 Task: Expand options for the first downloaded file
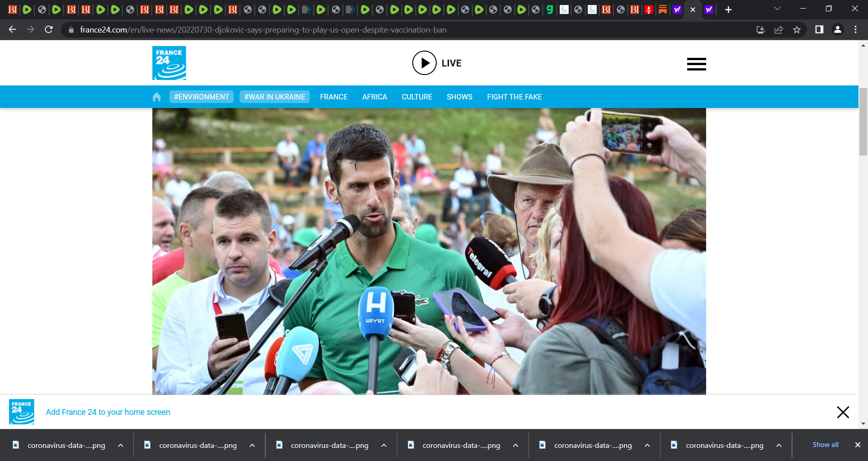tap(121, 445)
